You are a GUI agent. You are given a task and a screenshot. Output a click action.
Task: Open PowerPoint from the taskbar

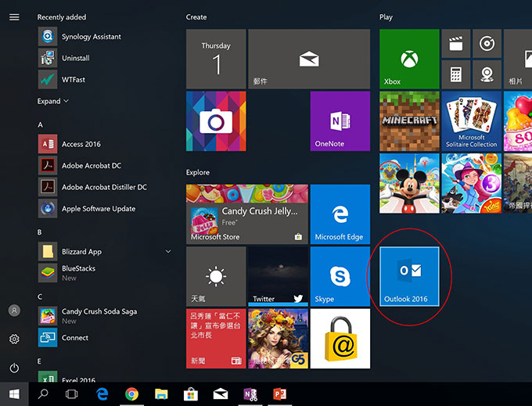pos(280,394)
